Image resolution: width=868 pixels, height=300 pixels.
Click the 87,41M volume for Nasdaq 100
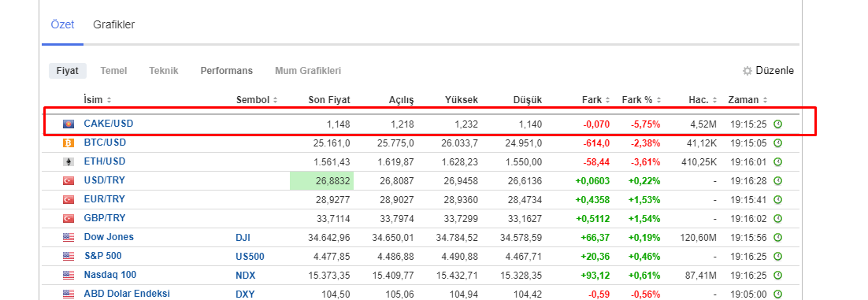point(700,275)
